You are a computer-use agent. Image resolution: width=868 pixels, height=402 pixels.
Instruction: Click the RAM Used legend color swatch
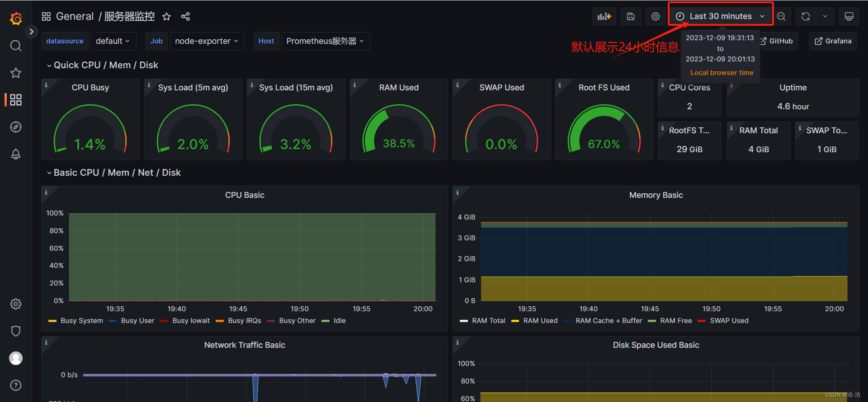coord(515,321)
